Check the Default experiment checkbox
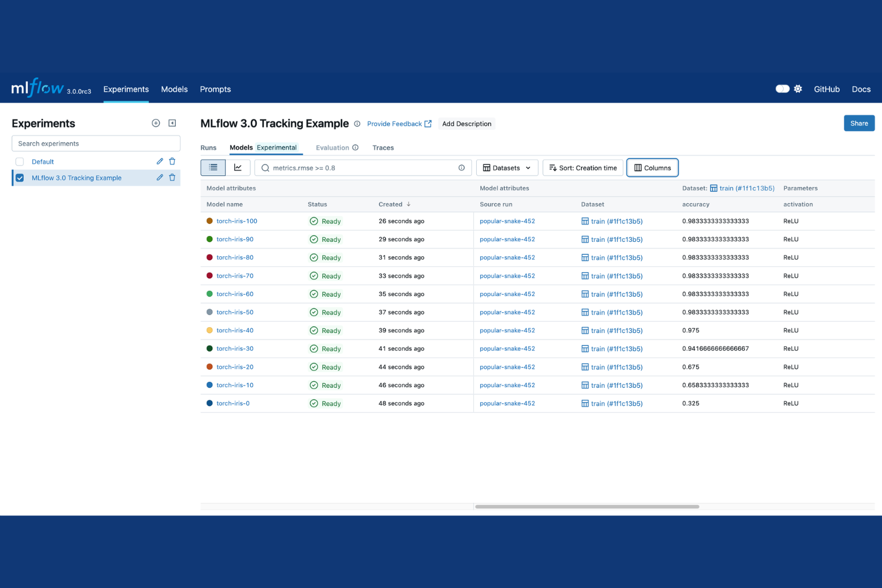The width and height of the screenshot is (882, 588). point(20,161)
